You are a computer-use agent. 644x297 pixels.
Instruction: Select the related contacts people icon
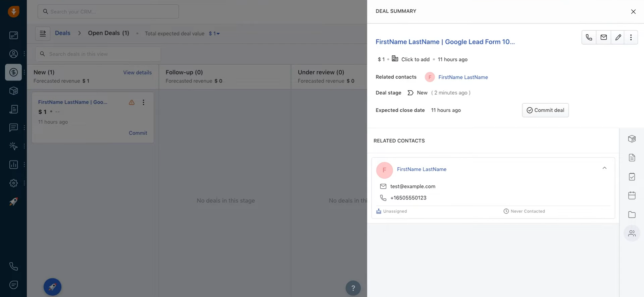pyautogui.click(x=632, y=233)
